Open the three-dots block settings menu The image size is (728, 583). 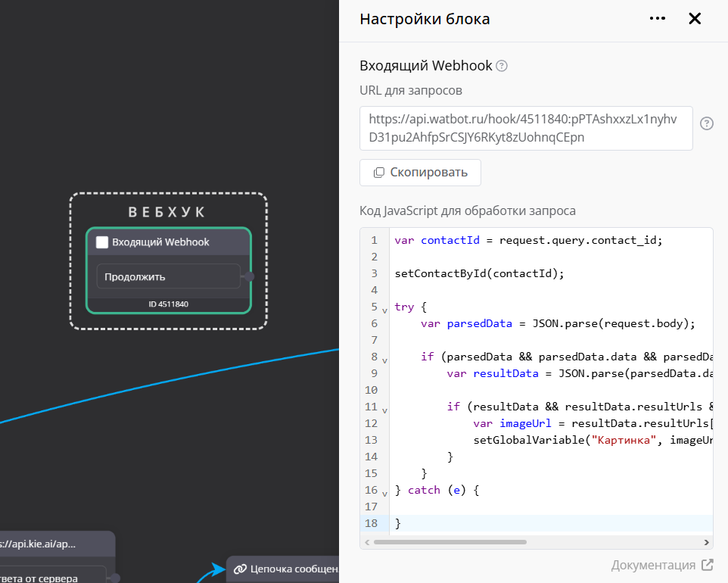click(657, 19)
